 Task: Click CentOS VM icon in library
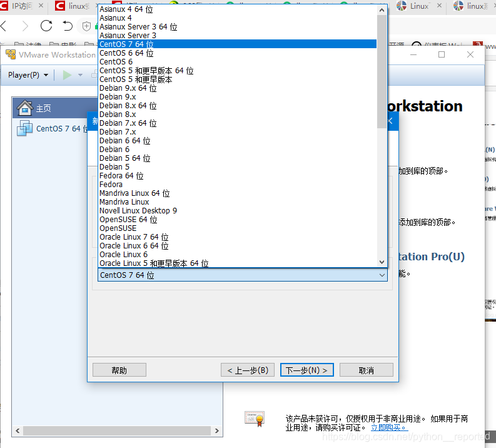pos(24,128)
